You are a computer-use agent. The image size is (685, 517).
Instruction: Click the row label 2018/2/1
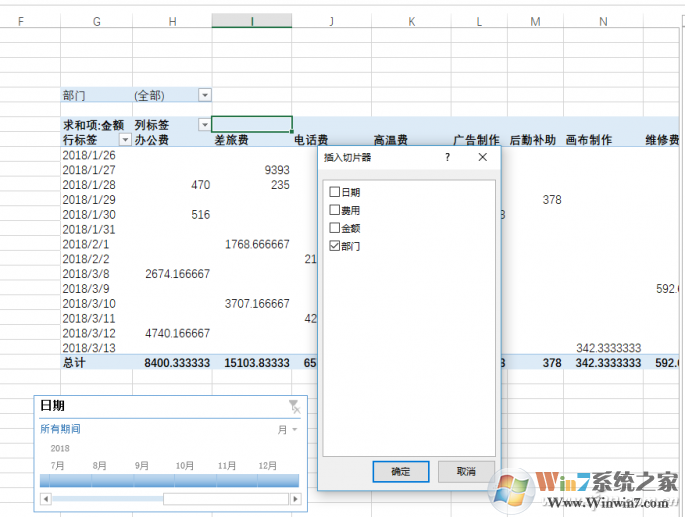(x=86, y=244)
